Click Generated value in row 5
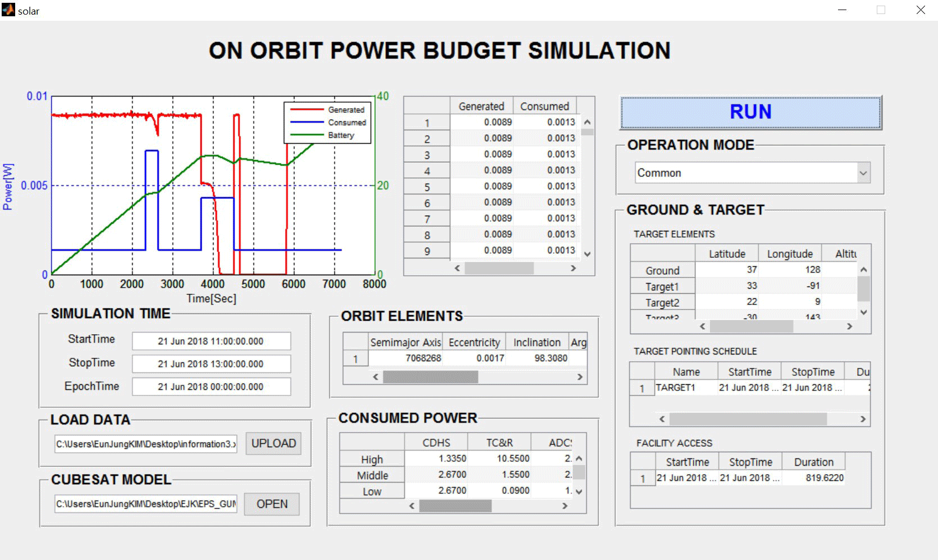This screenshot has width=938, height=560. pyautogui.click(x=481, y=186)
